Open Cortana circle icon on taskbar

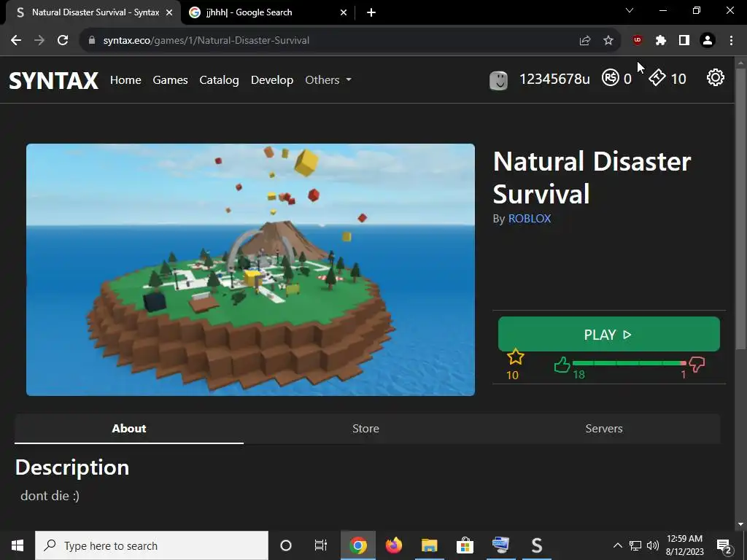point(286,545)
